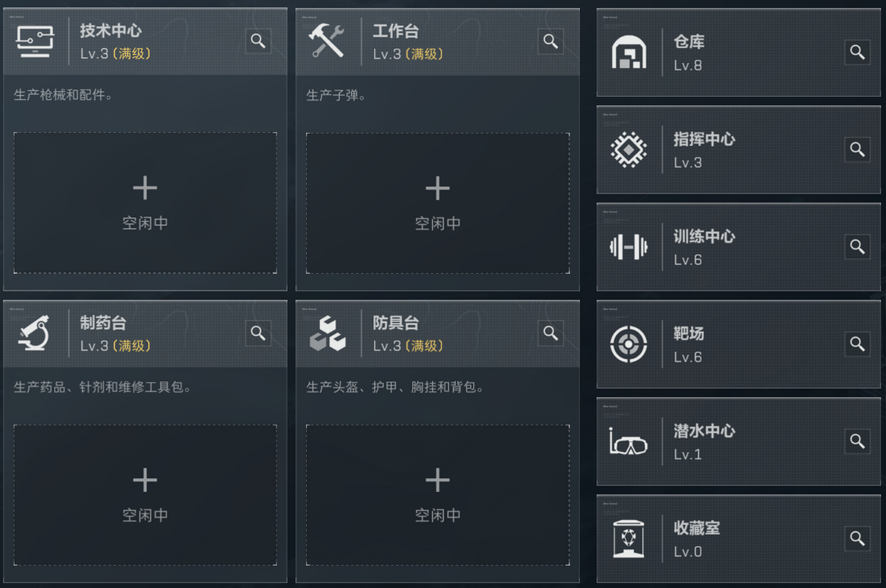
Task: Click the 防具台 blocks icon
Action: click(x=327, y=334)
